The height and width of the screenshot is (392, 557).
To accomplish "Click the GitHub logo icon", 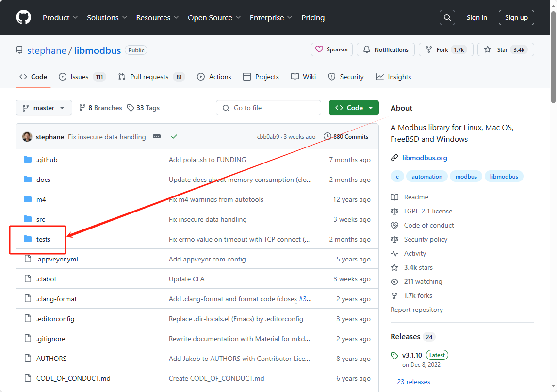I will pyautogui.click(x=23, y=17).
